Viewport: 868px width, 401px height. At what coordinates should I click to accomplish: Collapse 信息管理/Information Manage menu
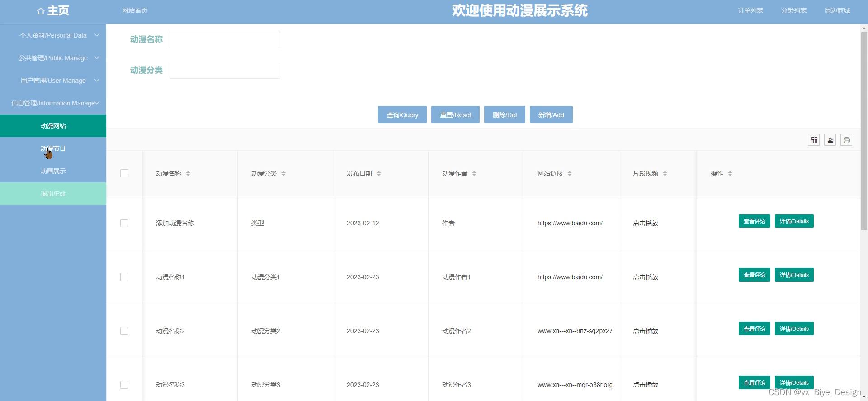coord(53,103)
